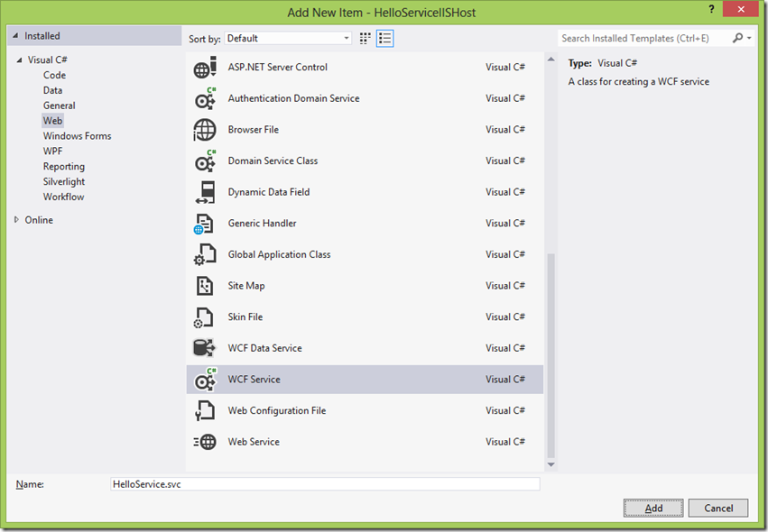768x532 pixels.
Task: Pick the Web Configuration File template name
Action: tap(277, 410)
